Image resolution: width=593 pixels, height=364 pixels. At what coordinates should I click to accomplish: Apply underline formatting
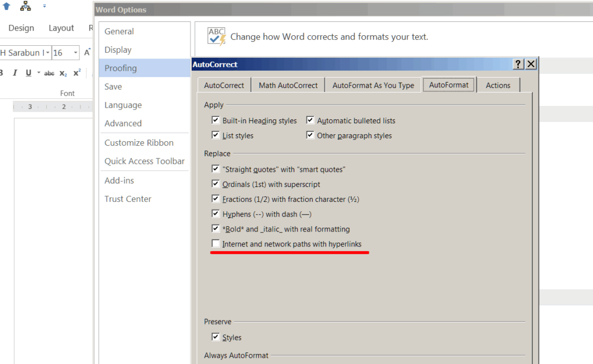[28, 73]
